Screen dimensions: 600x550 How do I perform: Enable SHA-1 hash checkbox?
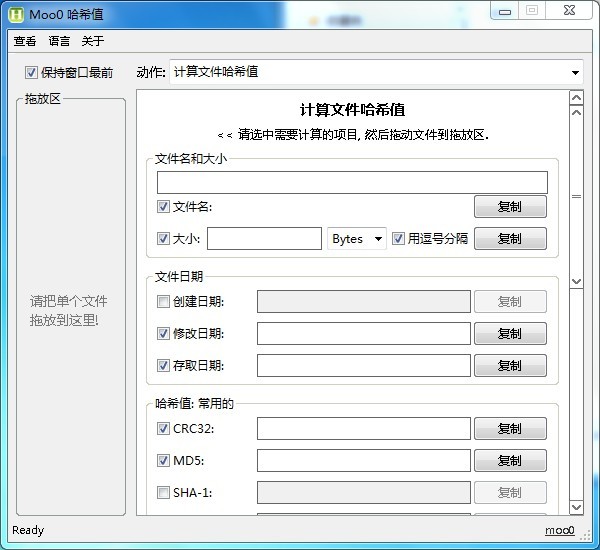pyautogui.click(x=164, y=492)
